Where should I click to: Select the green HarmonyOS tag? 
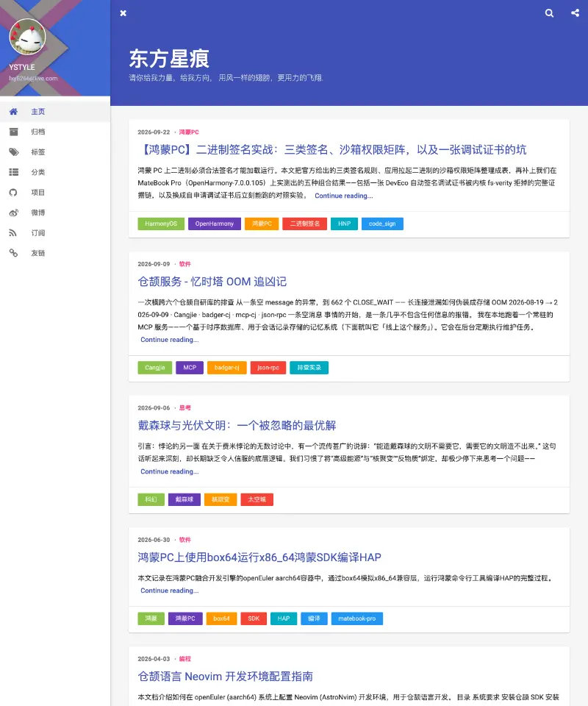(x=161, y=224)
